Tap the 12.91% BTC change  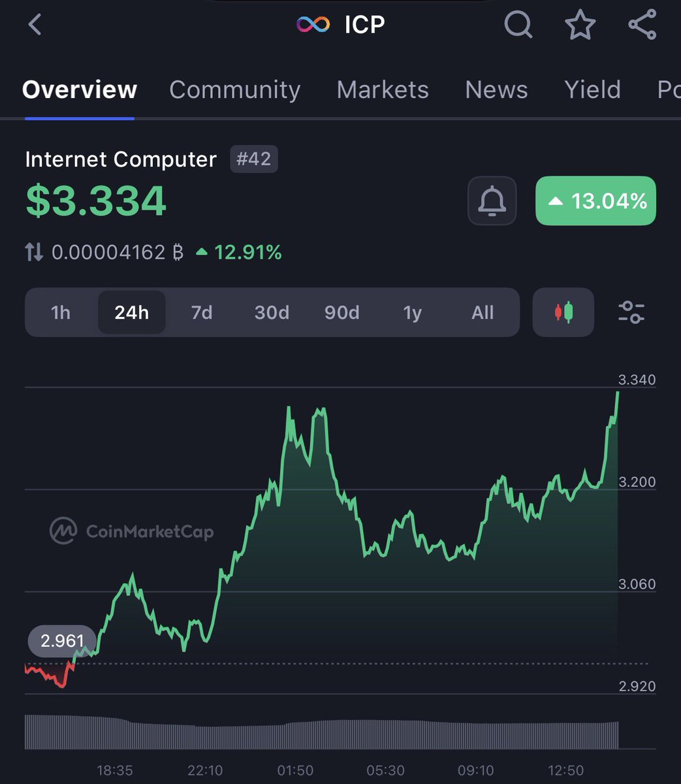tap(239, 252)
